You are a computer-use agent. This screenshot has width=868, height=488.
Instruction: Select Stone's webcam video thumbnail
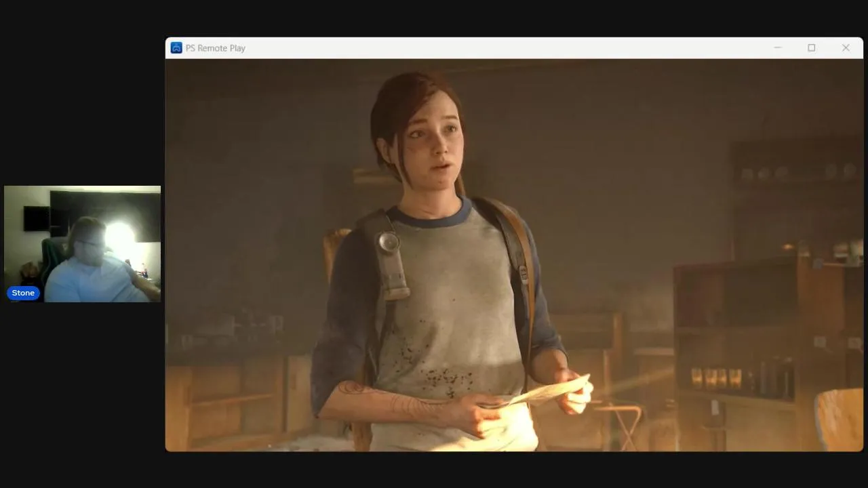coord(83,244)
